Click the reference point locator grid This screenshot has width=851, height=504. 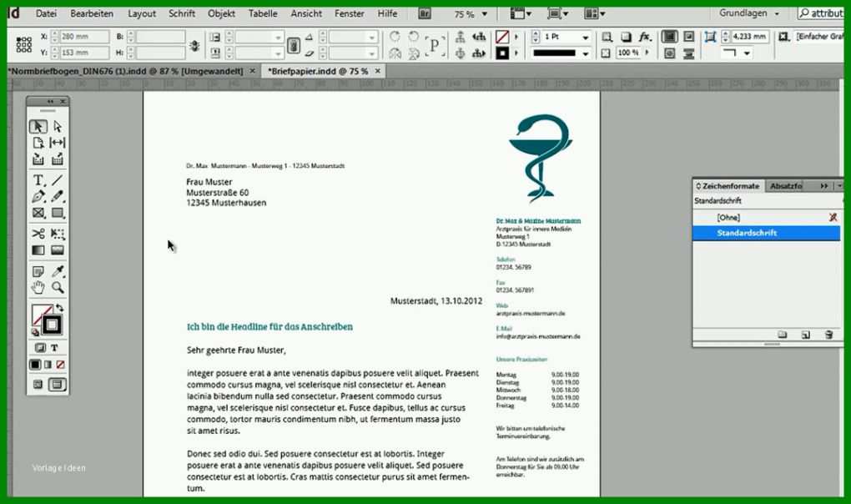coord(24,44)
